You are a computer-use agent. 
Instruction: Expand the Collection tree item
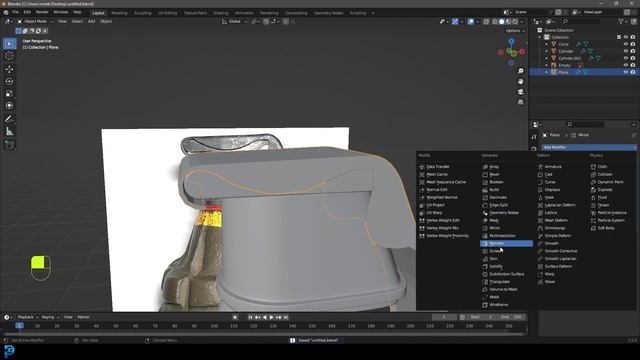coord(540,37)
